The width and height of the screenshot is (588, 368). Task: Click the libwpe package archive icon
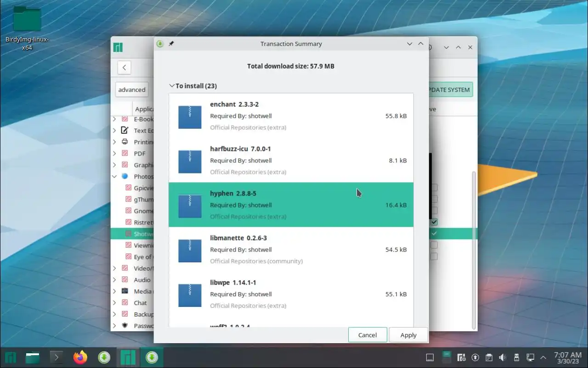[x=190, y=295]
